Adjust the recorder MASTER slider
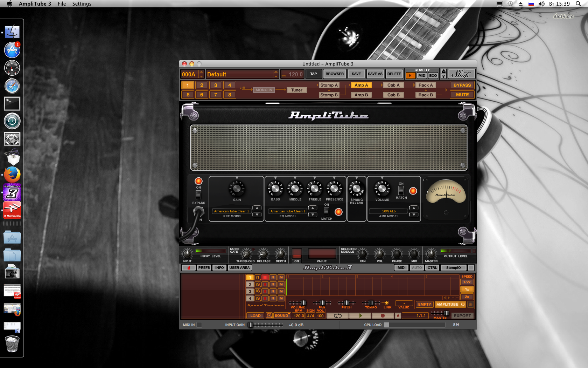The width and height of the screenshot is (588, 368). click(440, 313)
